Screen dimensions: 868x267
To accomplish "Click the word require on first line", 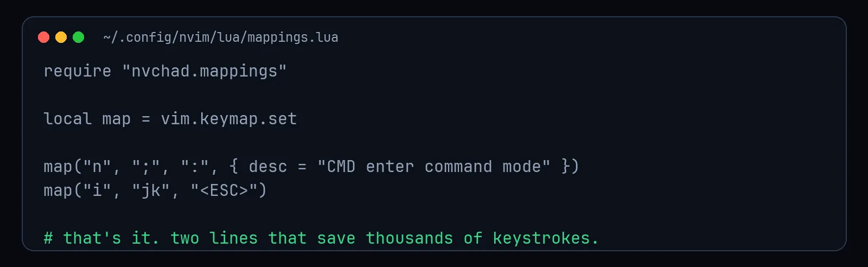I will [x=78, y=71].
